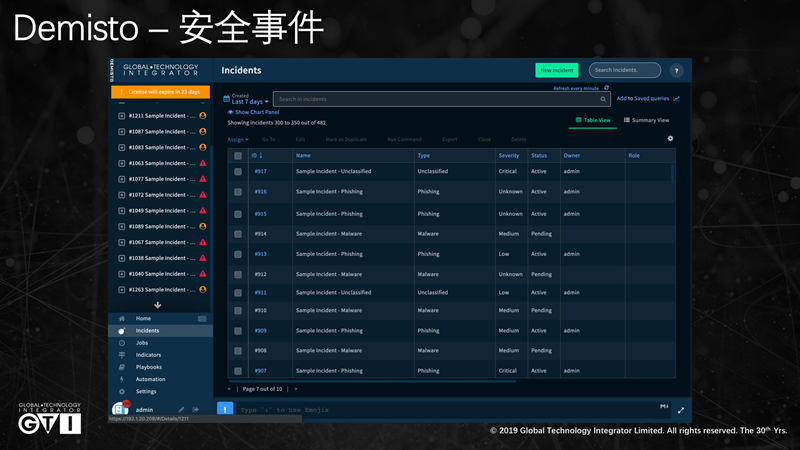The height and width of the screenshot is (450, 800).
Task: Open incident link #917
Action: point(260,171)
